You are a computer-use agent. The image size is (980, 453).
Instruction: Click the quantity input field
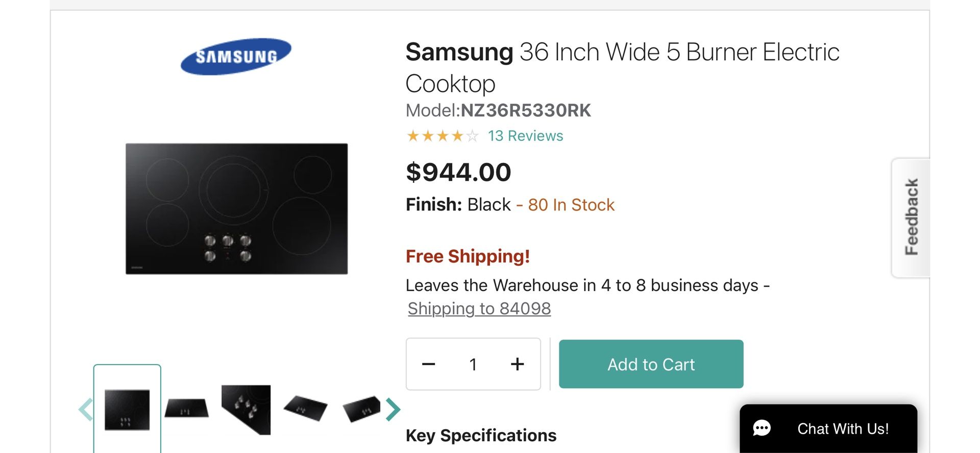click(473, 364)
